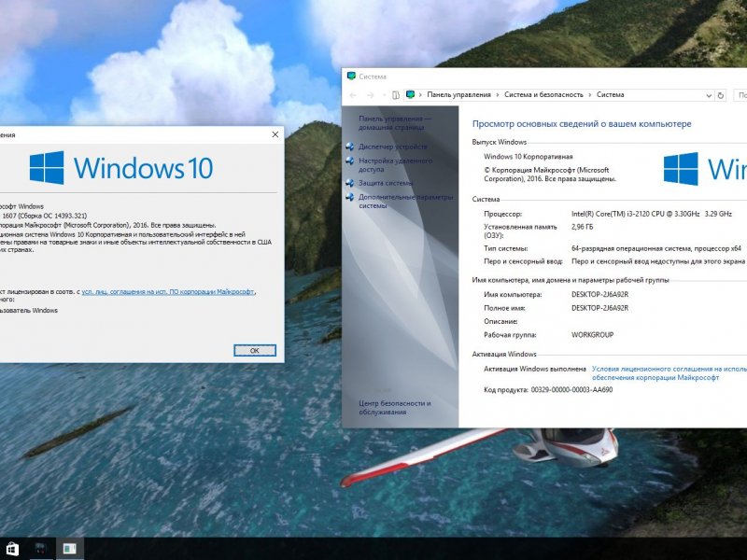Click full name value beside 'Полное имя:'
The height and width of the screenshot is (560, 747).
click(599, 308)
